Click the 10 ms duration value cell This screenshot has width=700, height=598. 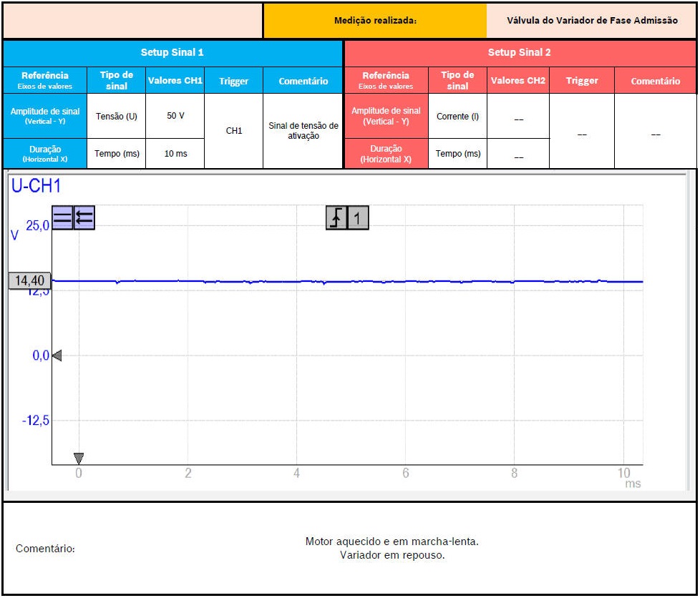click(x=175, y=154)
